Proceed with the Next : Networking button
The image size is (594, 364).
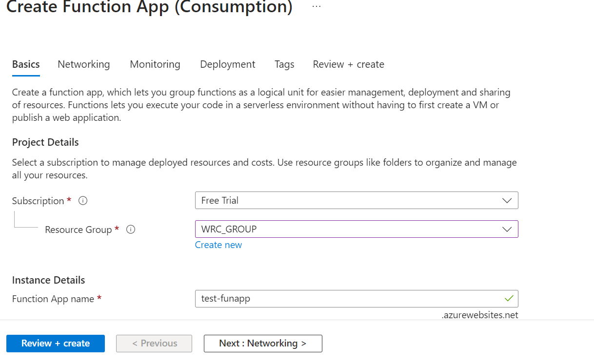coord(263,343)
